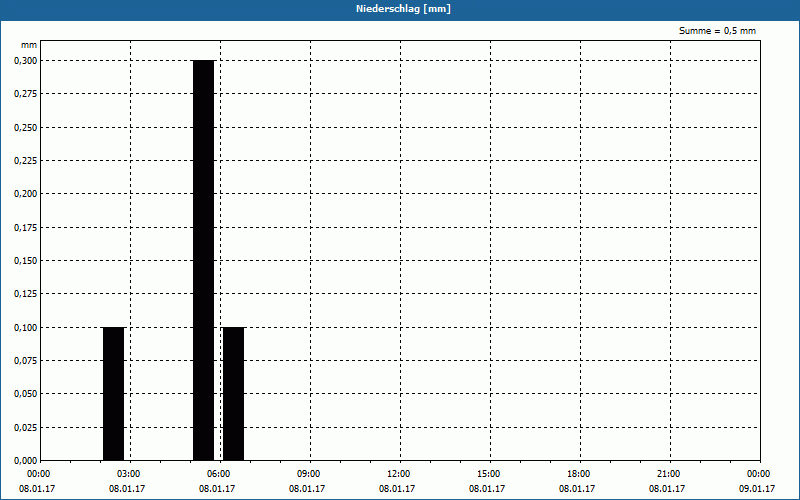Click the 0,225 y-axis label

(x=26, y=161)
